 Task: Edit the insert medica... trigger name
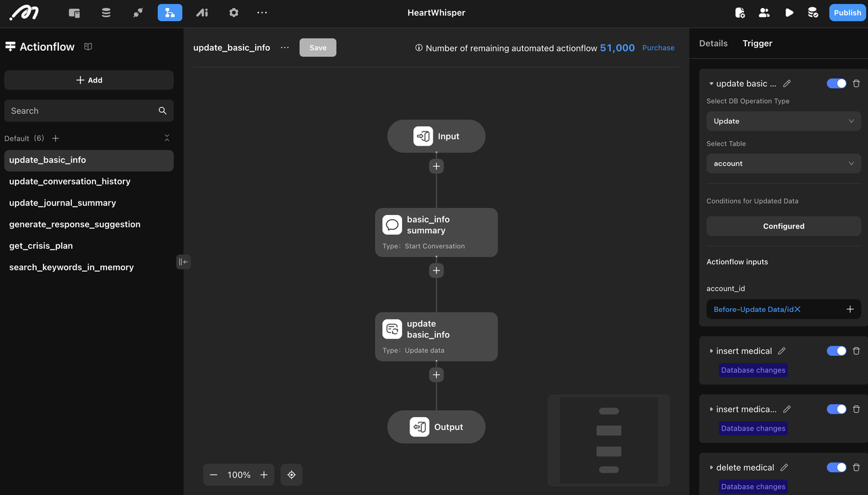[x=787, y=409]
